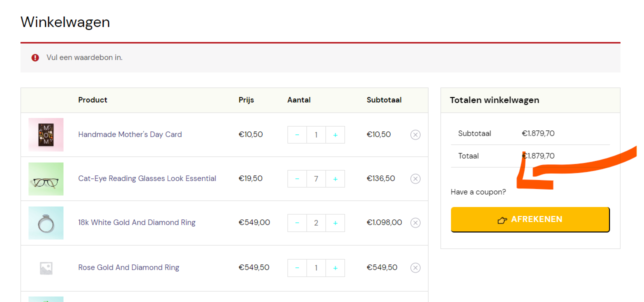Click the Afrekenen checkout button
Viewport: 644px width, 302px height.
(x=530, y=219)
